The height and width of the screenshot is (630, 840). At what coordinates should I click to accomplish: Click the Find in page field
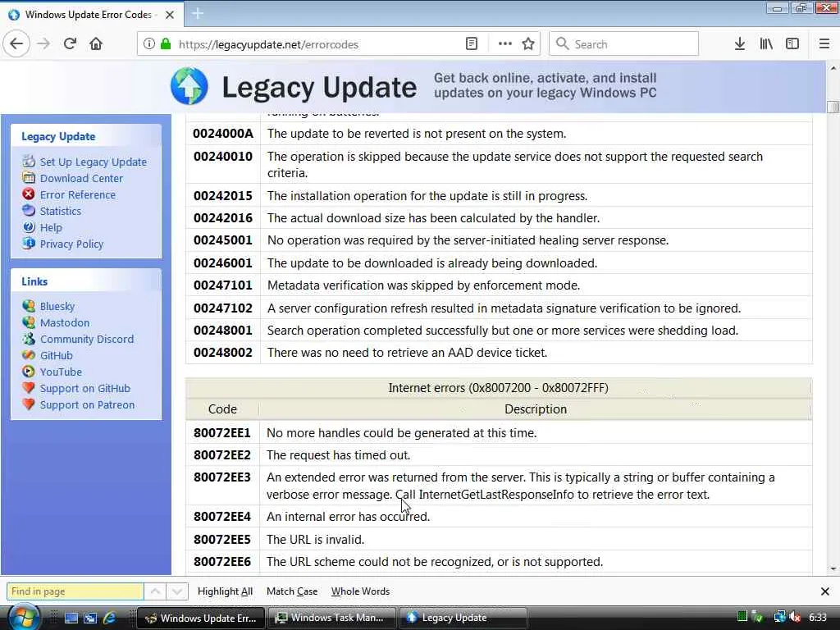point(75,591)
